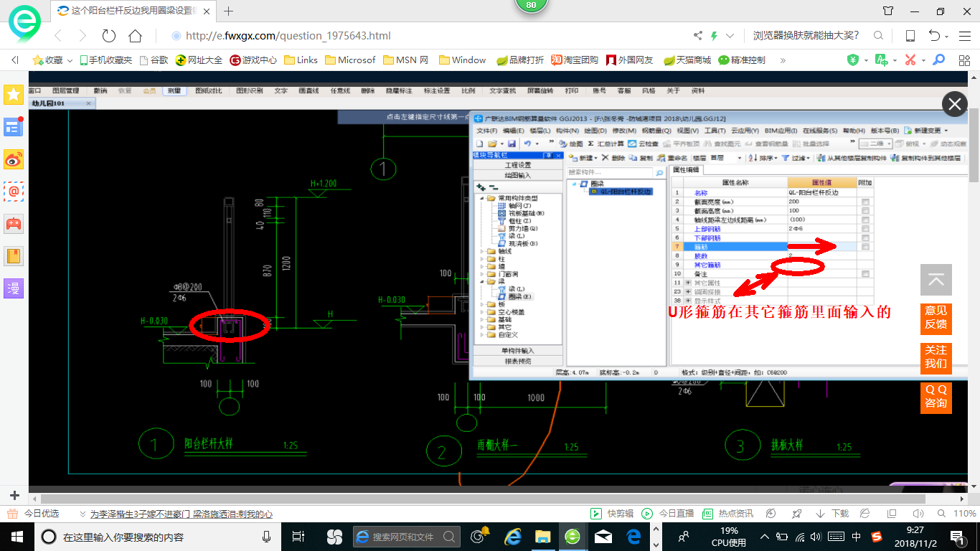The height and width of the screenshot is (551, 980).
Task: Click the Cortana search box on taskbar
Action: (158, 537)
